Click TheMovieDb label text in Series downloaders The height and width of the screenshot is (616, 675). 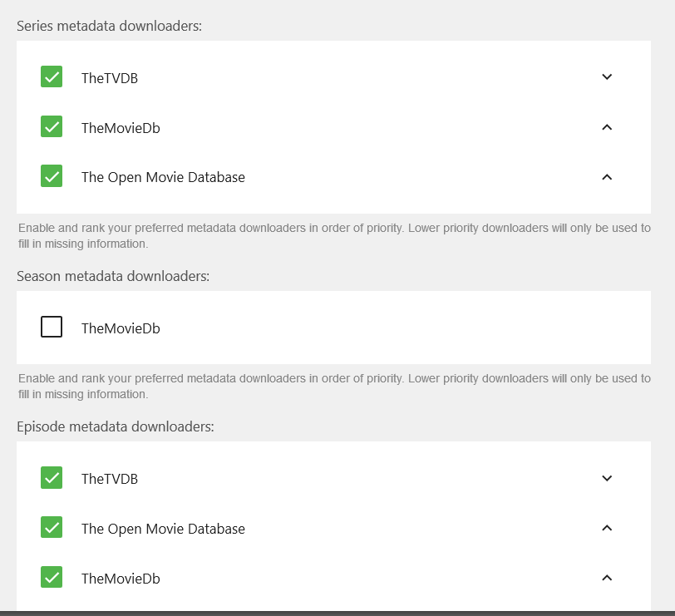(x=121, y=128)
